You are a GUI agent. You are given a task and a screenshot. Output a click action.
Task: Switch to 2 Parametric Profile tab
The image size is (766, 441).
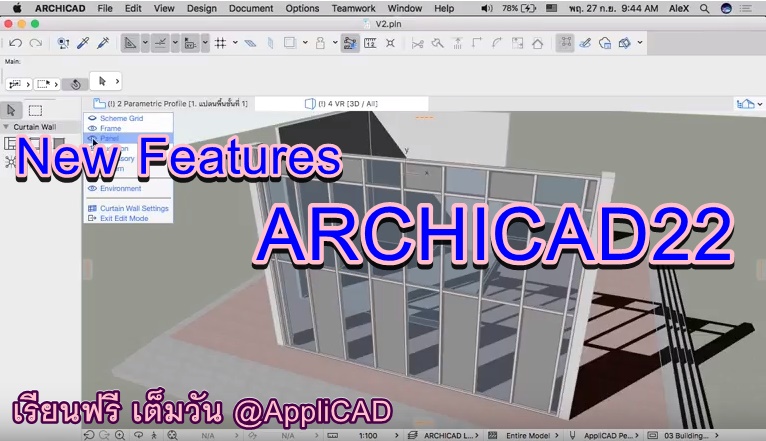click(170, 104)
